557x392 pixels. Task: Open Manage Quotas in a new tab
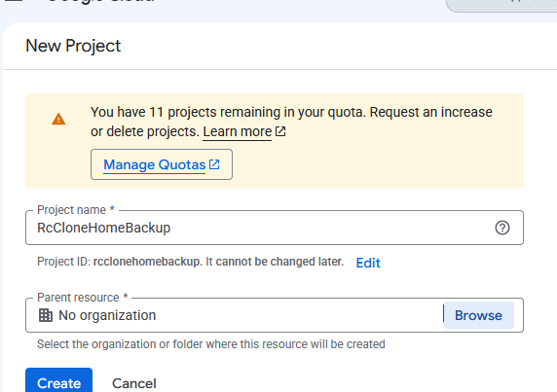pos(162,164)
